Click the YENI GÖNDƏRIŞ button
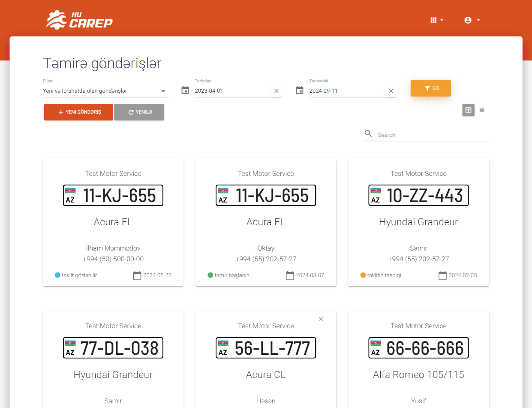Image resolution: width=532 pixels, height=408 pixels. (78, 112)
